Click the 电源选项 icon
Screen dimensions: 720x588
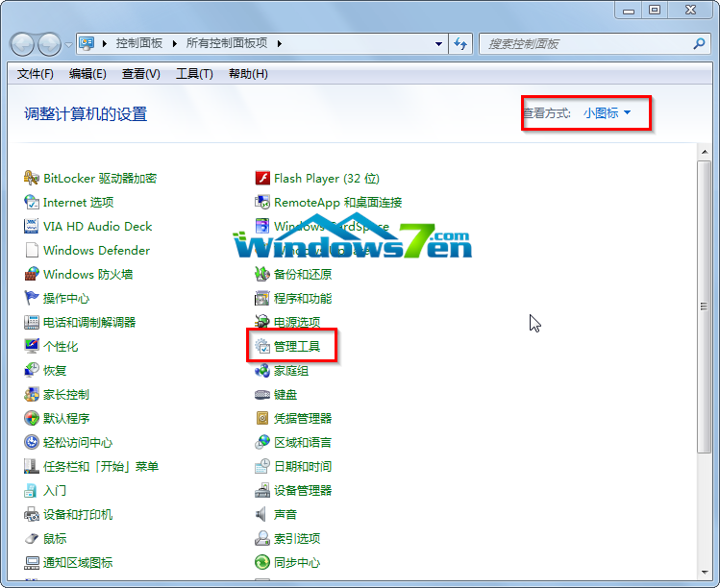[262, 321]
